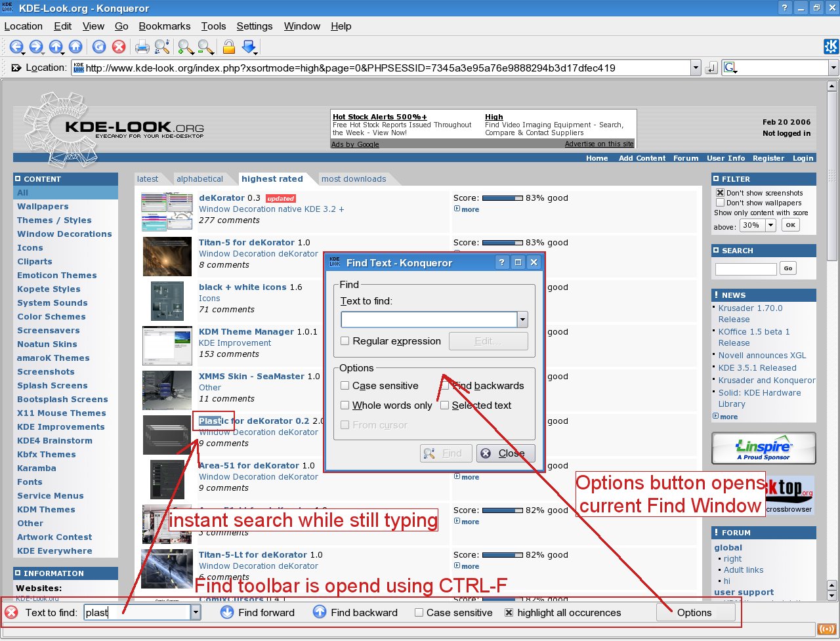Go to the Home page icon

75,47
